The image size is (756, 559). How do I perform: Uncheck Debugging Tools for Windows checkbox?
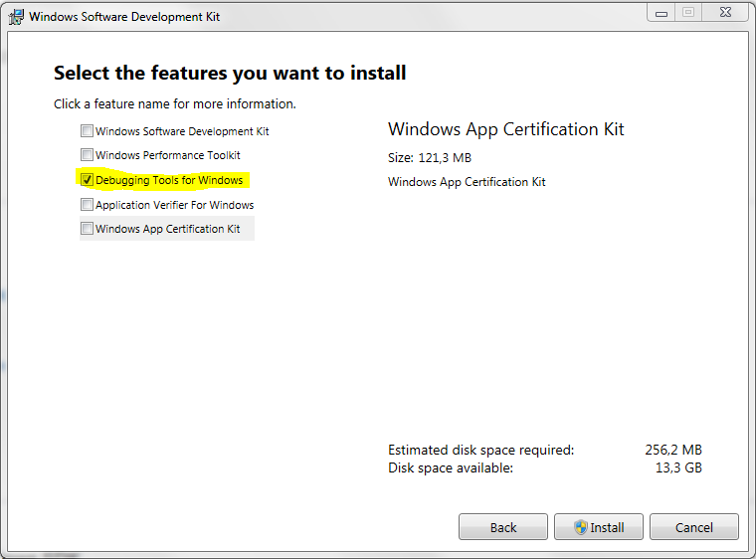tap(87, 180)
